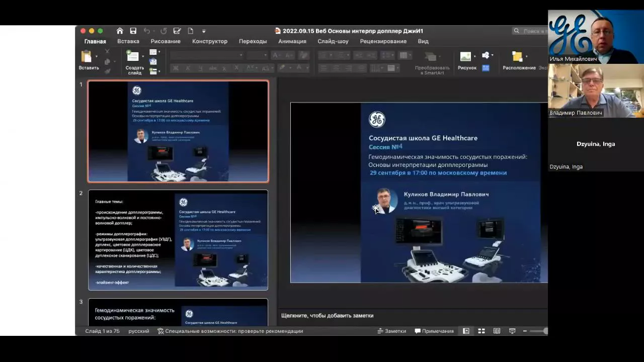Click the Paste clipboard icon
The height and width of the screenshot is (362, 644).
pyautogui.click(x=87, y=56)
